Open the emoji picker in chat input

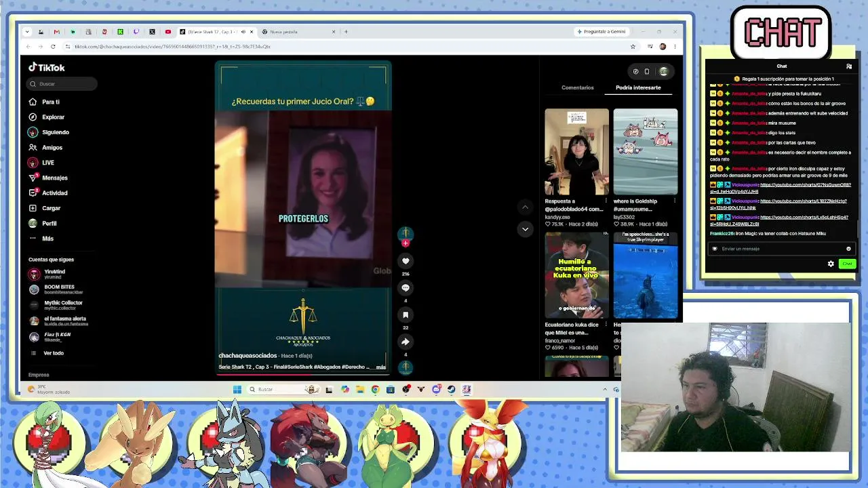pos(848,249)
